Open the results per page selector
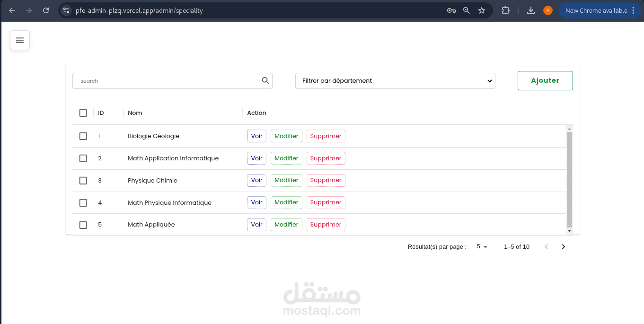Image resolution: width=644 pixels, height=324 pixels. [x=482, y=246]
